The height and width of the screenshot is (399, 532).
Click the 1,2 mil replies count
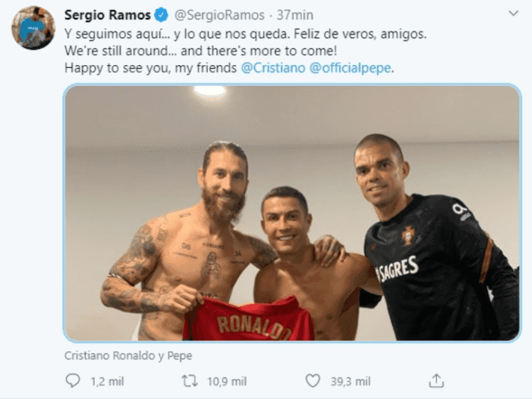107,381
